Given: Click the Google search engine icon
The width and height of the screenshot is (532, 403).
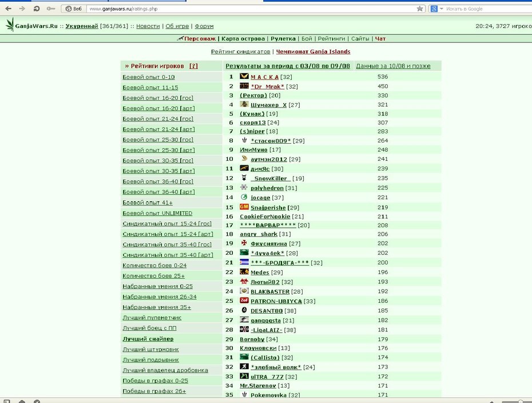Looking at the screenshot, I should coord(434,9).
